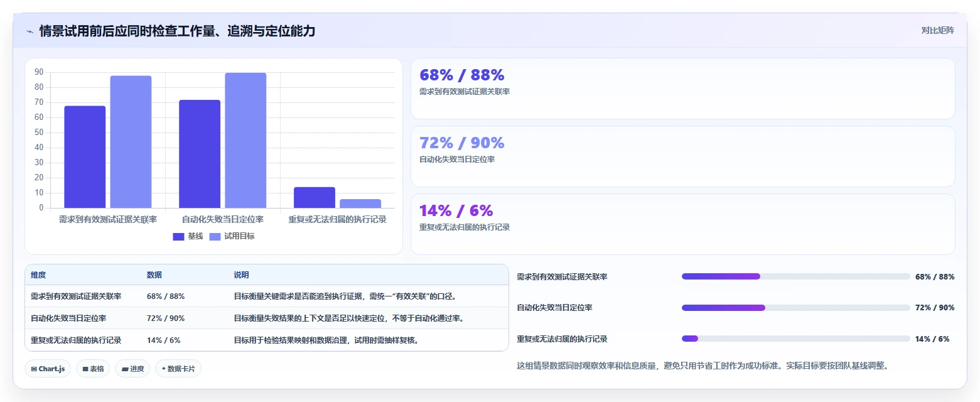Click progress bar for 重复或无法归属的执行记录
Screen dimensions: 980x402
tap(796, 339)
